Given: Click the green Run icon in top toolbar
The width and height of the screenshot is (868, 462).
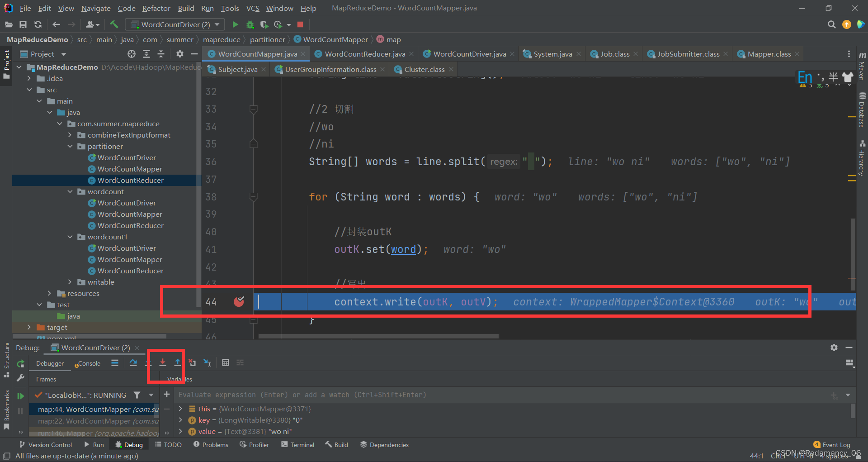Looking at the screenshot, I should coord(235,24).
